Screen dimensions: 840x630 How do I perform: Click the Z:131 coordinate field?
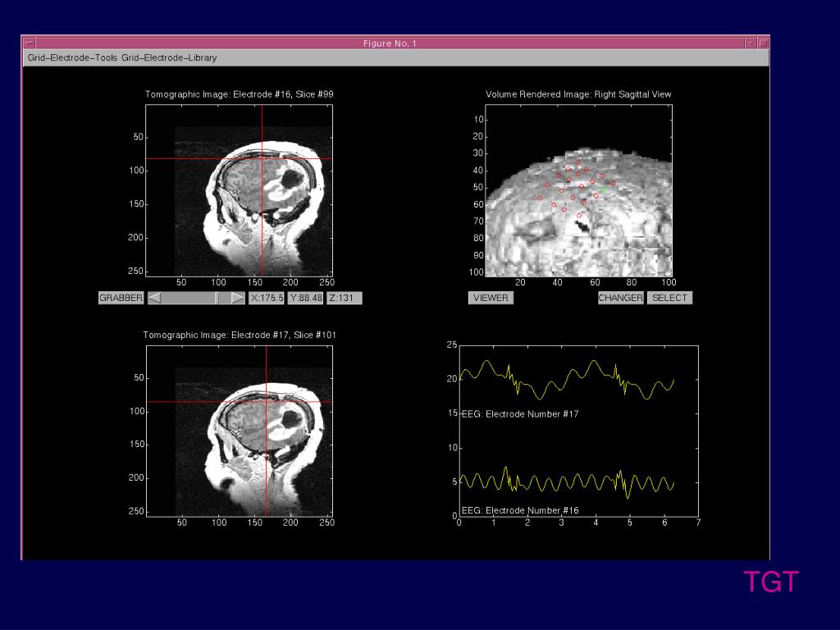pyautogui.click(x=345, y=298)
